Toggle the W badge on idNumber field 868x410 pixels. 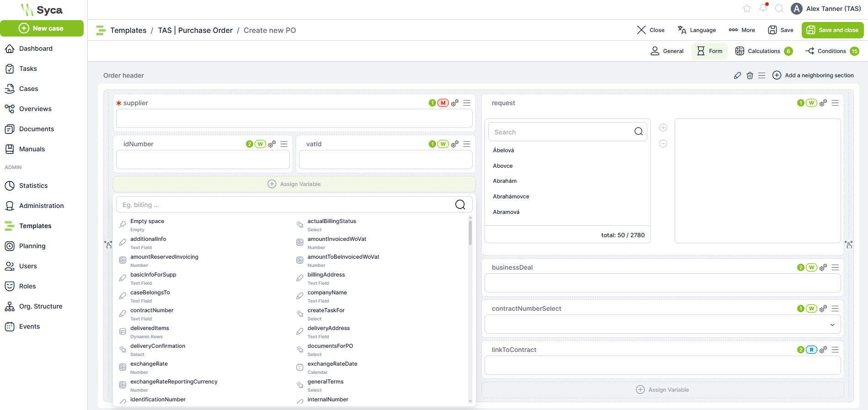(x=260, y=144)
